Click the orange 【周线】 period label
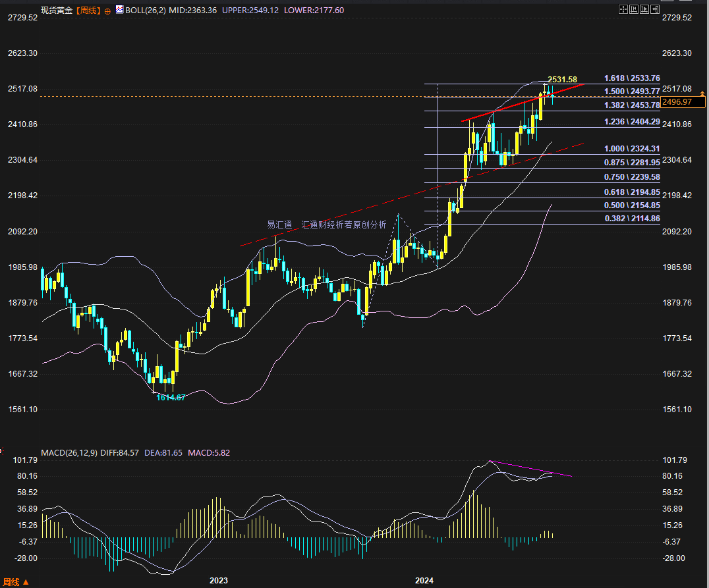The image size is (709, 588). click(88, 10)
